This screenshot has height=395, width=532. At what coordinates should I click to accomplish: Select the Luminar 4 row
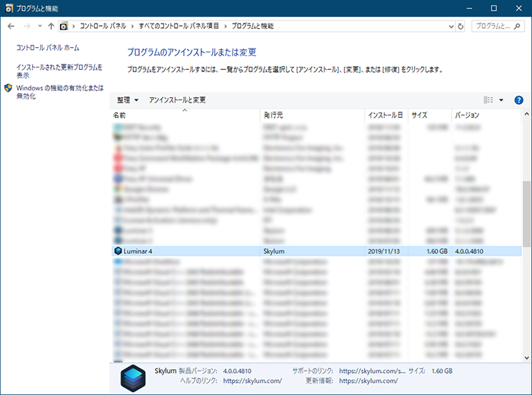[x=316, y=251]
